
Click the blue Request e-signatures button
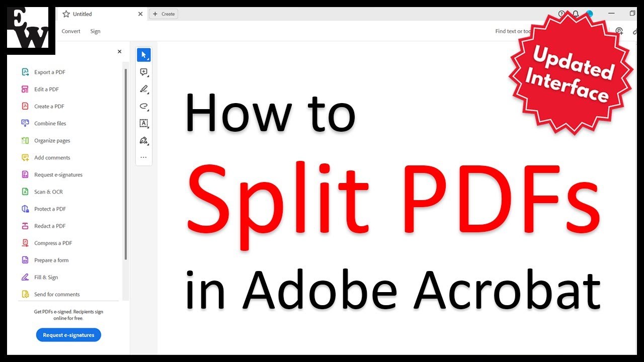click(68, 335)
